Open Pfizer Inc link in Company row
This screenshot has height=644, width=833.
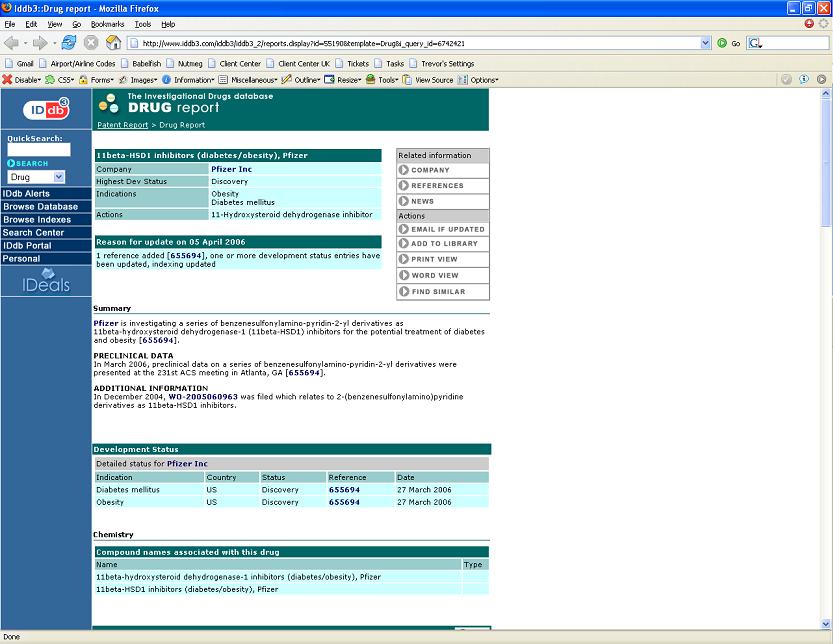click(232, 169)
